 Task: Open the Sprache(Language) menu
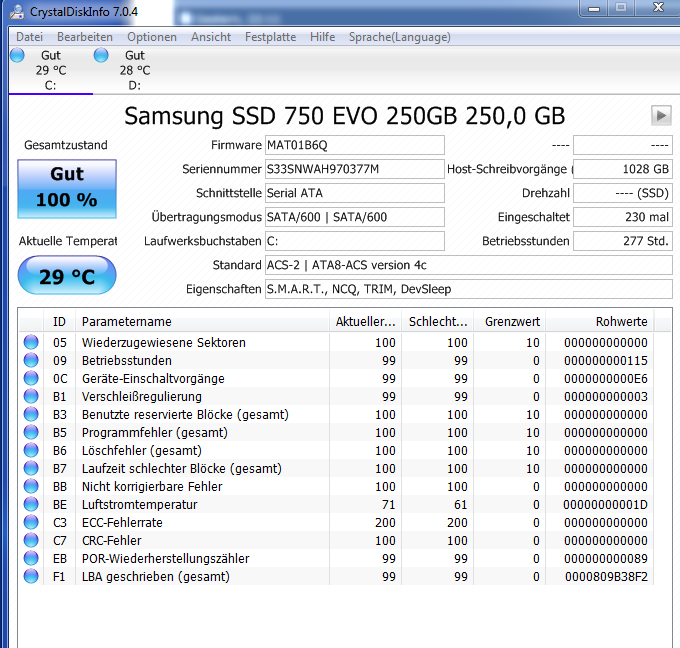(399, 37)
